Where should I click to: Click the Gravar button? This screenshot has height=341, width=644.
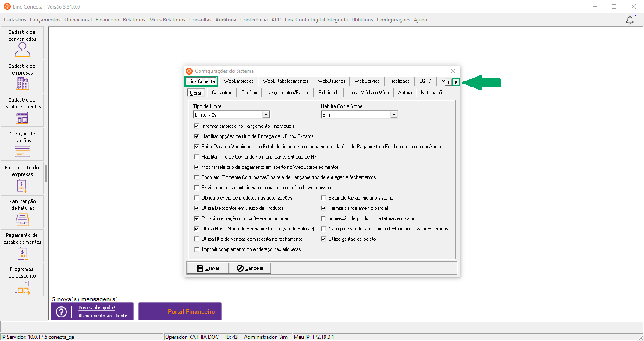(x=208, y=268)
